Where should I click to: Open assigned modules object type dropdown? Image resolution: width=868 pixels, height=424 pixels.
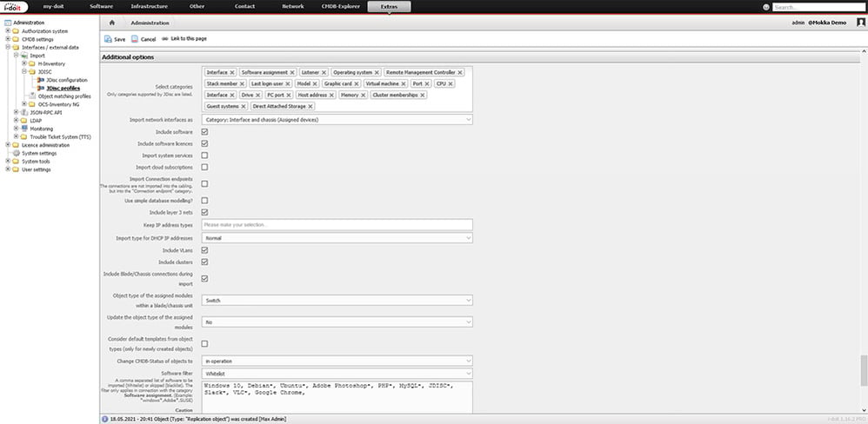[x=337, y=300]
